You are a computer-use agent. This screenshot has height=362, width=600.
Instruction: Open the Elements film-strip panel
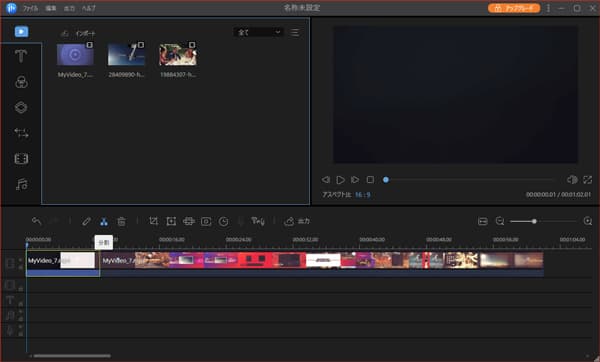[x=21, y=159]
